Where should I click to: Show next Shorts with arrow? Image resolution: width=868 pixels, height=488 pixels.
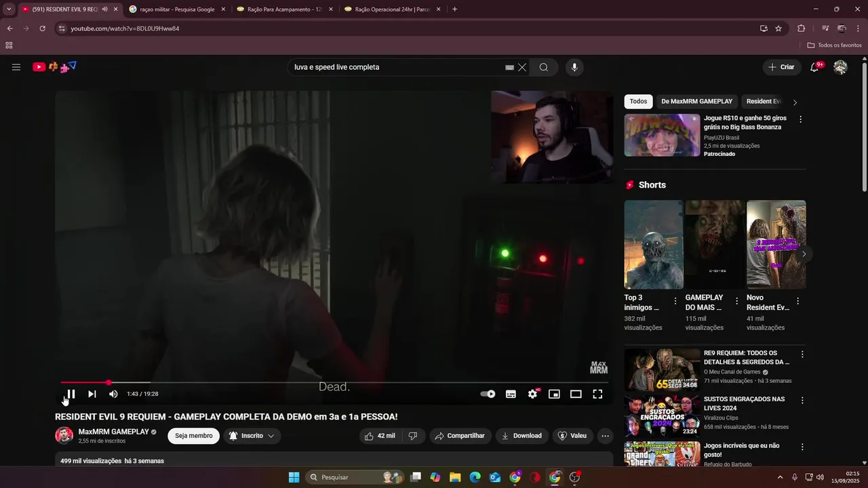804,254
